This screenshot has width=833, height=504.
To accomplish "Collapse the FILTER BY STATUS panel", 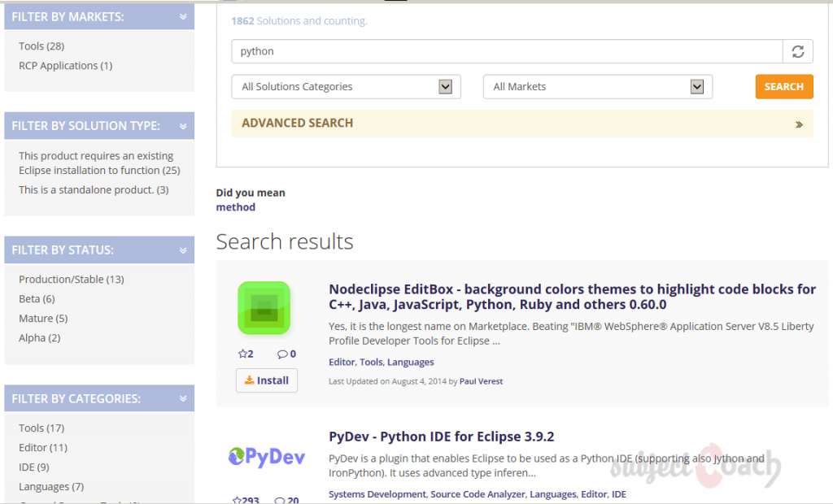I will (182, 250).
